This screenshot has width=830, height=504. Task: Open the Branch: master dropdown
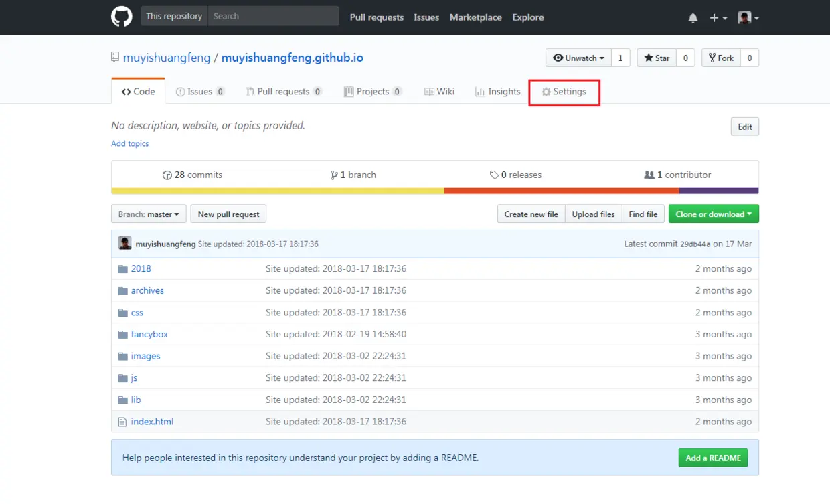pos(149,214)
